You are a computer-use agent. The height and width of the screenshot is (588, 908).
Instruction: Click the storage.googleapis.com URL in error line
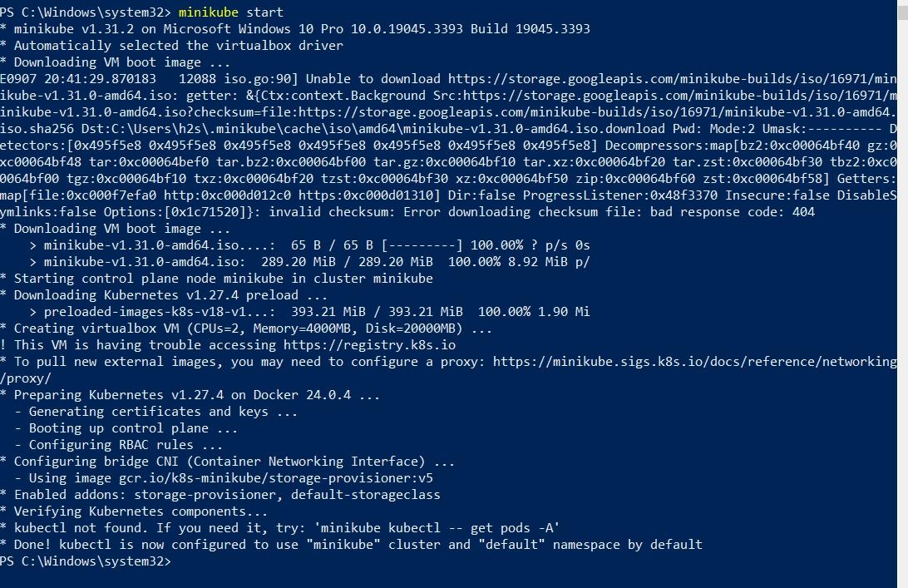(672, 79)
